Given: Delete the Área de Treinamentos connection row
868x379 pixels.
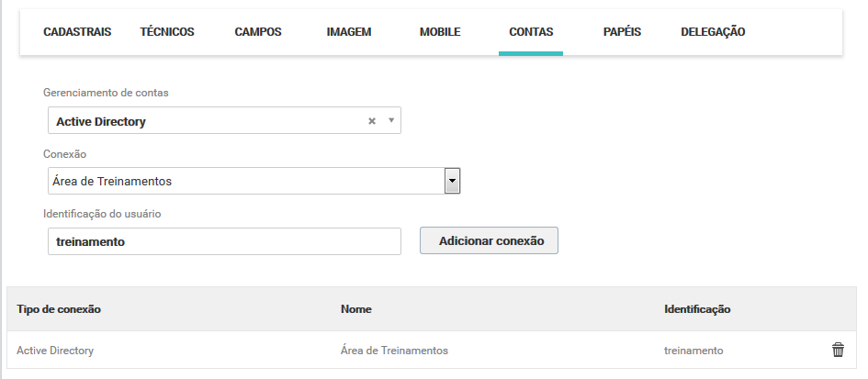Looking at the screenshot, I should 838,350.
